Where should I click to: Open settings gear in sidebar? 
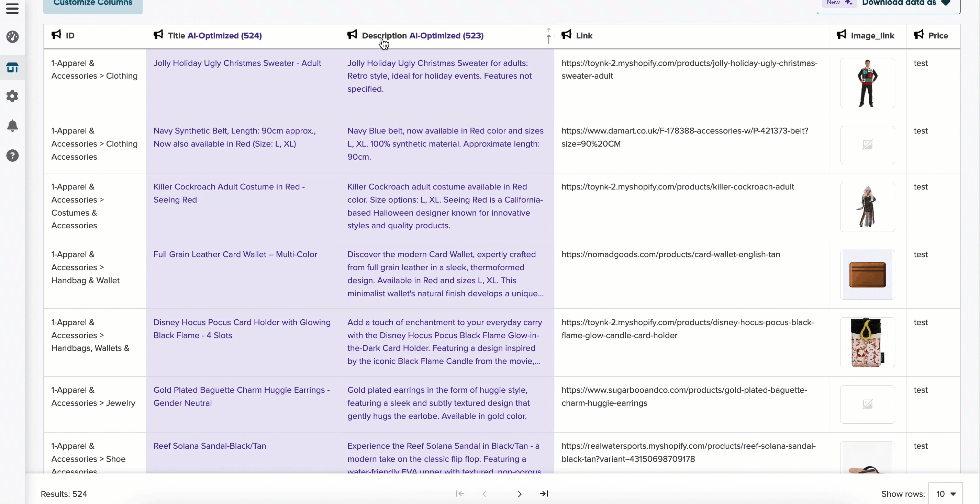pyautogui.click(x=12, y=96)
